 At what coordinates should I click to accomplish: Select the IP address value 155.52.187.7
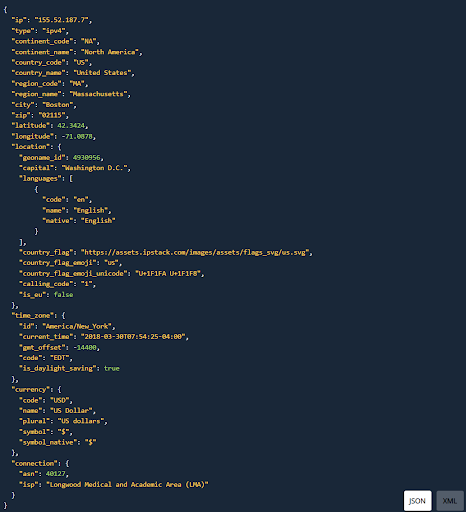pos(62,20)
